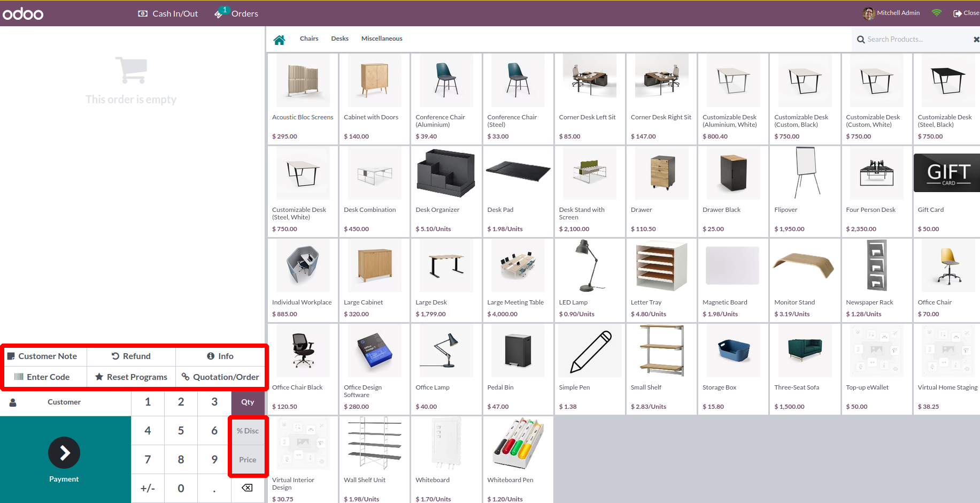The height and width of the screenshot is (503, 980).
Task: Select the Monitor Stand product
Action: coord(805,280)
